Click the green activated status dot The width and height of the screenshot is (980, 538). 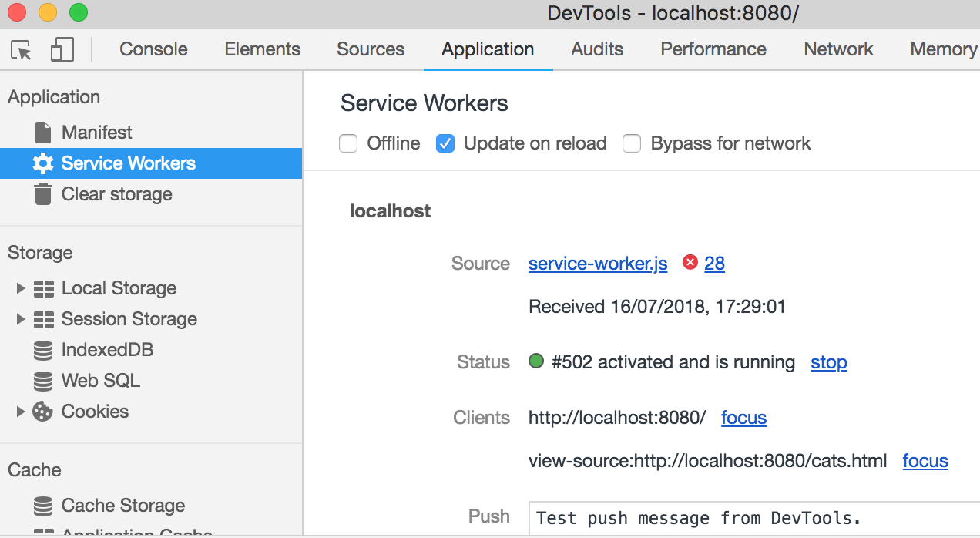tap(535, 361)
